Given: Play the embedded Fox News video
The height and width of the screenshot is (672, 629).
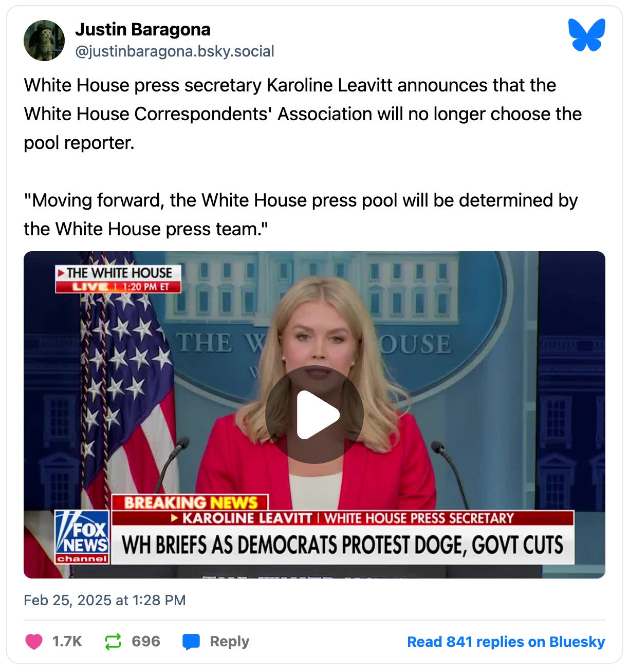Looking at the screenshot, I should coord(314,415).
